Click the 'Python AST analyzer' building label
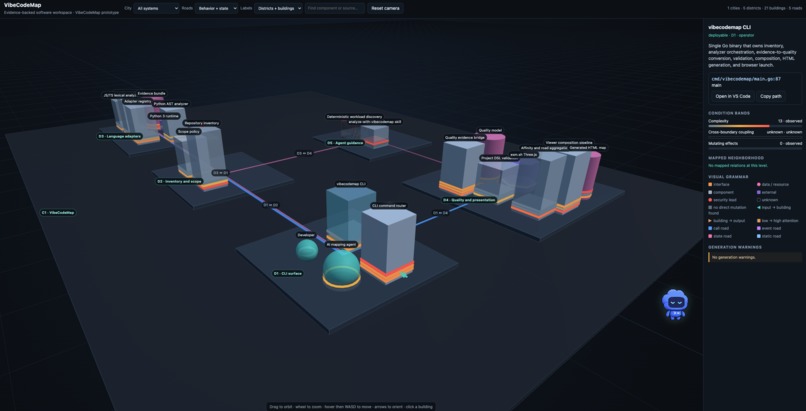806x411 pixels. click(x=171, y=104)
